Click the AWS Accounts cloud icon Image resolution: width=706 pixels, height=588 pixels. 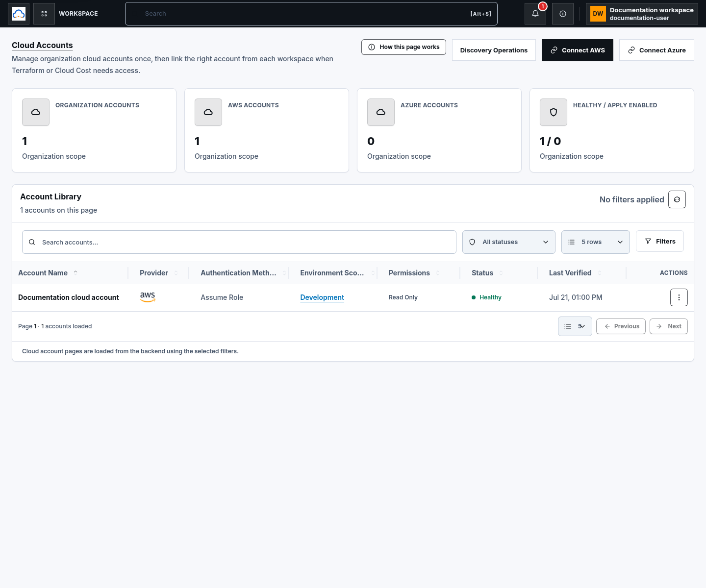click(208, 112)
